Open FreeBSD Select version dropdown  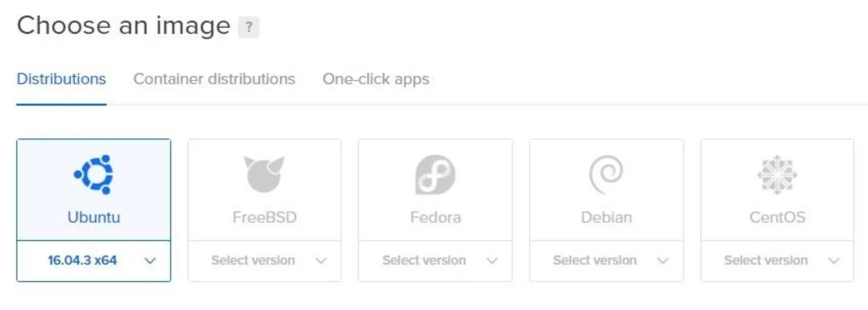[x=264, y=261]
